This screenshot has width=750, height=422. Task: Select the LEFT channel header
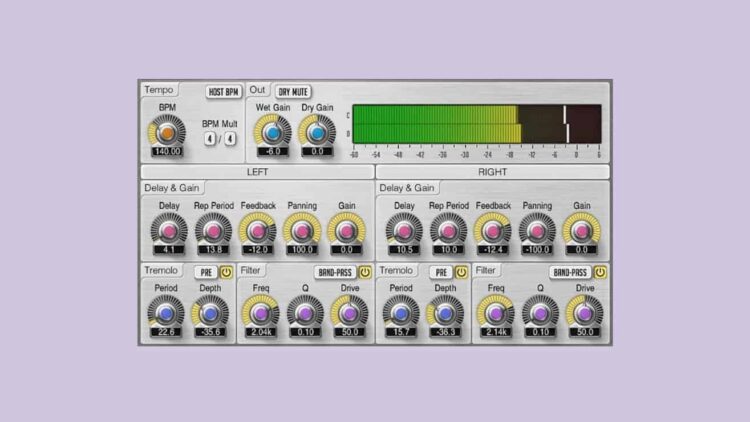[257, 172]
